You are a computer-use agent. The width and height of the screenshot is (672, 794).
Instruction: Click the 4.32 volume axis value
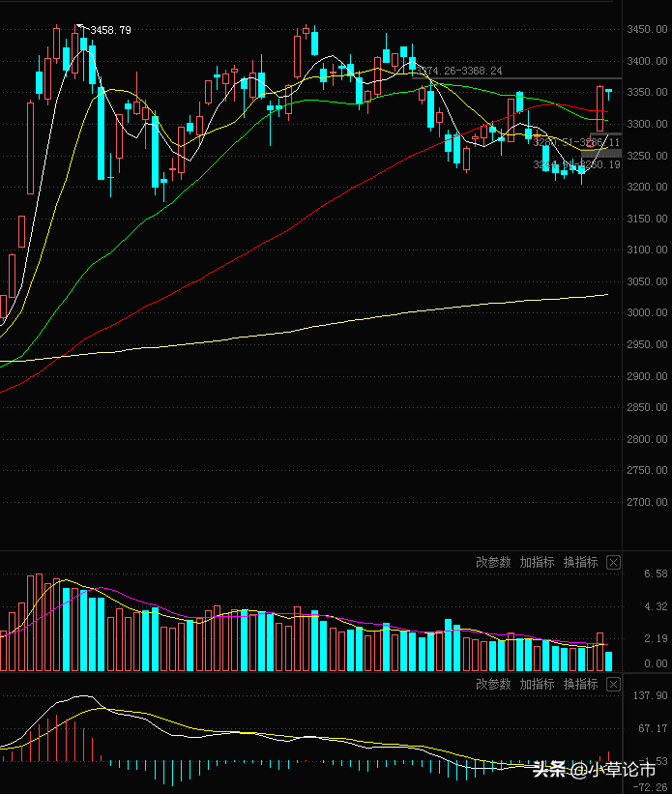click(656, 606)
